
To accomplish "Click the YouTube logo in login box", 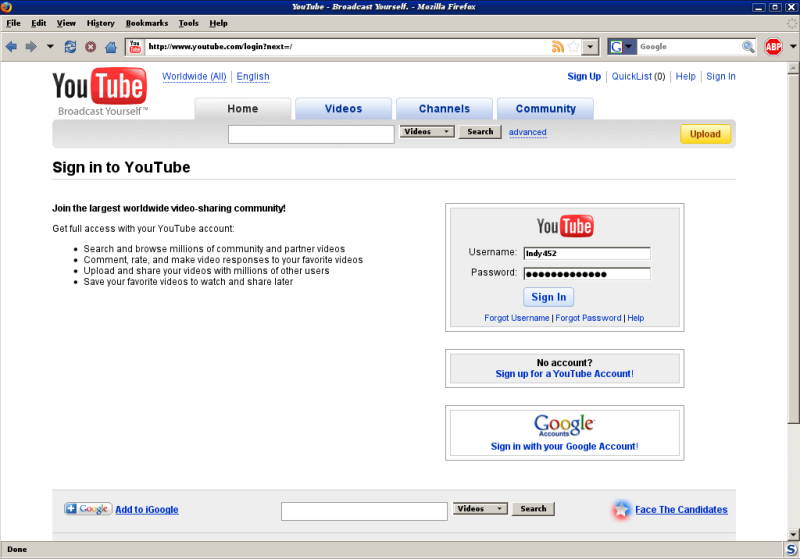I will [564, 226].
